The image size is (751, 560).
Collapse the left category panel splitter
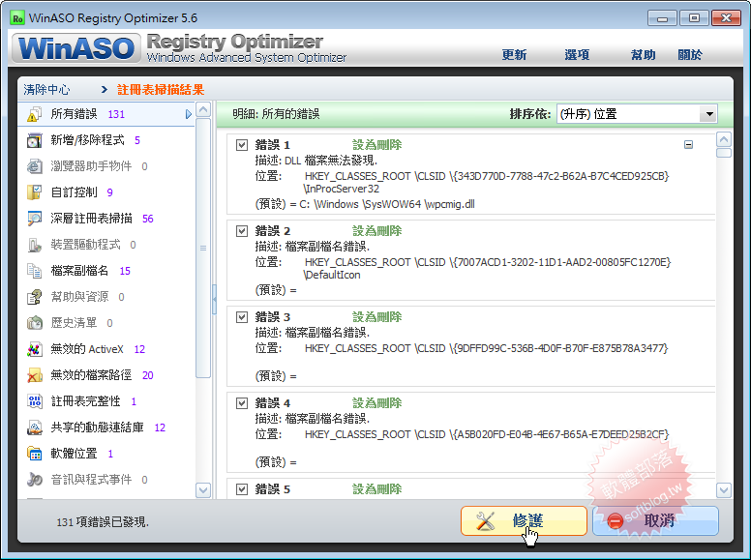tap(214, 300)
